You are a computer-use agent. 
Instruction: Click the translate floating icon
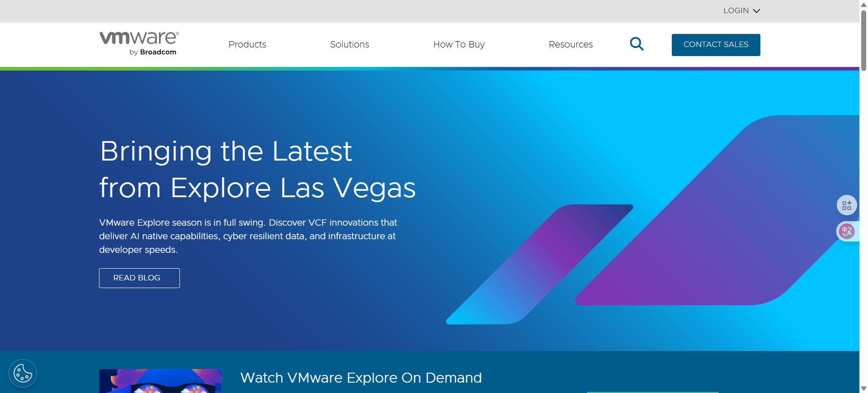(847, 232)
